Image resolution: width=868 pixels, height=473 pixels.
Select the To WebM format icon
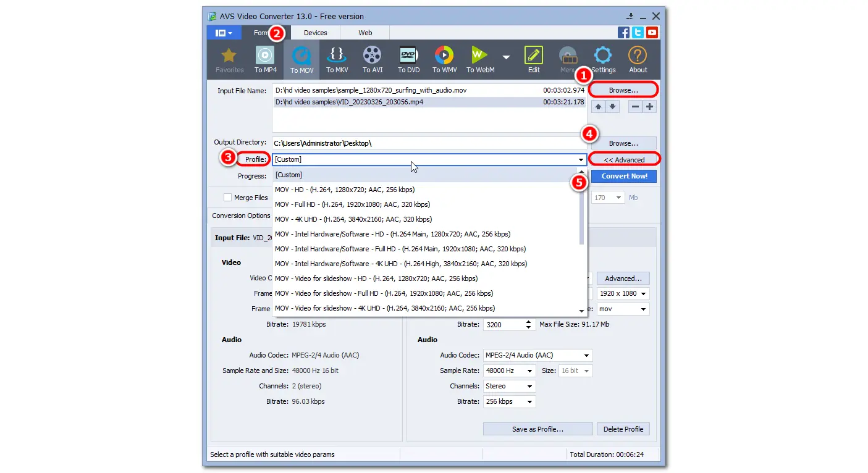[x=481, y=60]
